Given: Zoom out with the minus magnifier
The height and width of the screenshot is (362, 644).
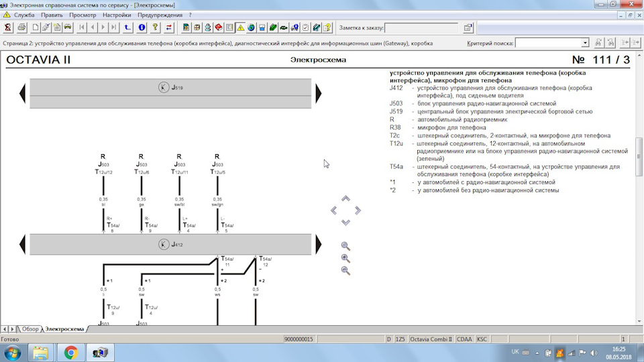Looking at the screenshot, I should coord(345,271).
